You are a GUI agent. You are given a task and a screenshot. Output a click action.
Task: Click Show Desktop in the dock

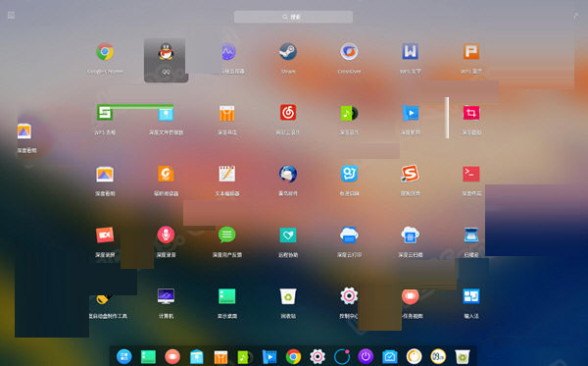[148, 356]
